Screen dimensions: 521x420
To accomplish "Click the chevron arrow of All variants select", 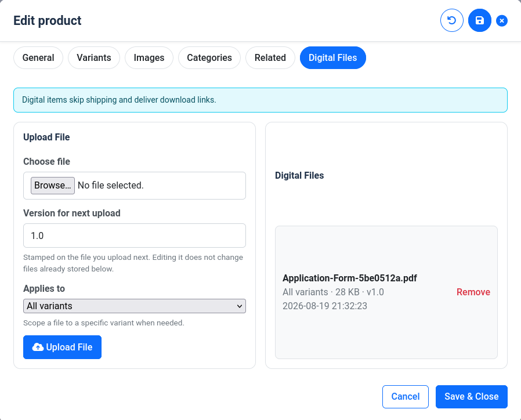I will tap(240, 306).
